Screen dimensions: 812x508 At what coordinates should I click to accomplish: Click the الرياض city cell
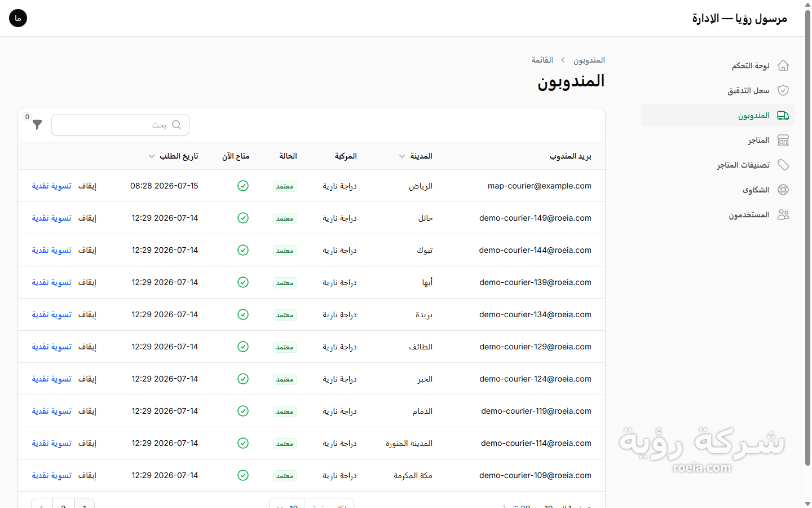421,186
